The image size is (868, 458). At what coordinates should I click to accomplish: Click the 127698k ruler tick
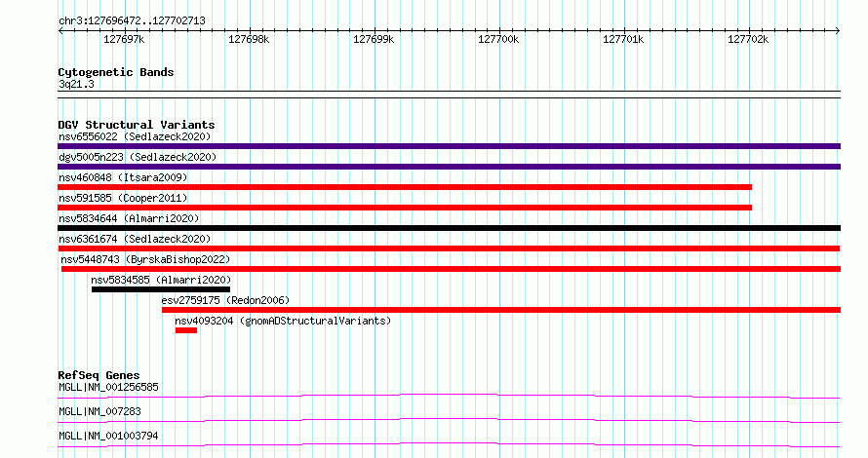(249, 39)
